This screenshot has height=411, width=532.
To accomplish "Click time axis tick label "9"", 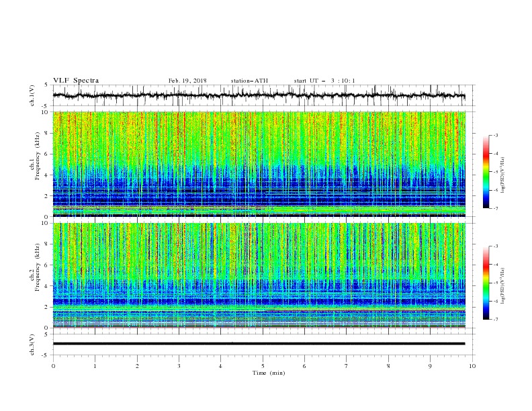I will (x=430, y=366).
